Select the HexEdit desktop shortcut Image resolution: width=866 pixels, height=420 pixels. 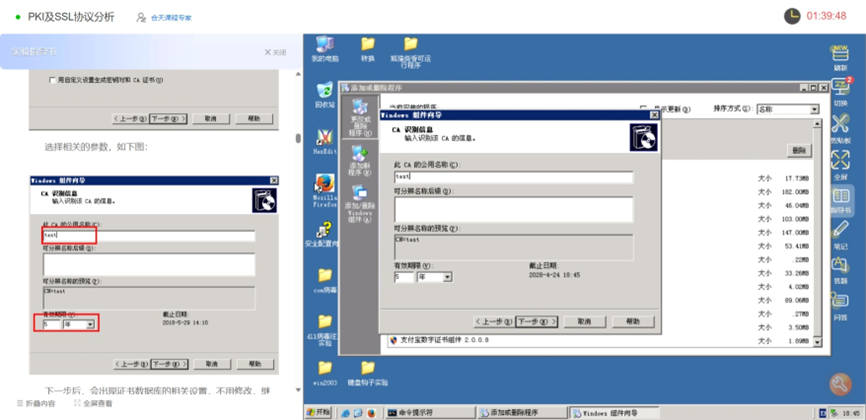(x=325, y=141)
